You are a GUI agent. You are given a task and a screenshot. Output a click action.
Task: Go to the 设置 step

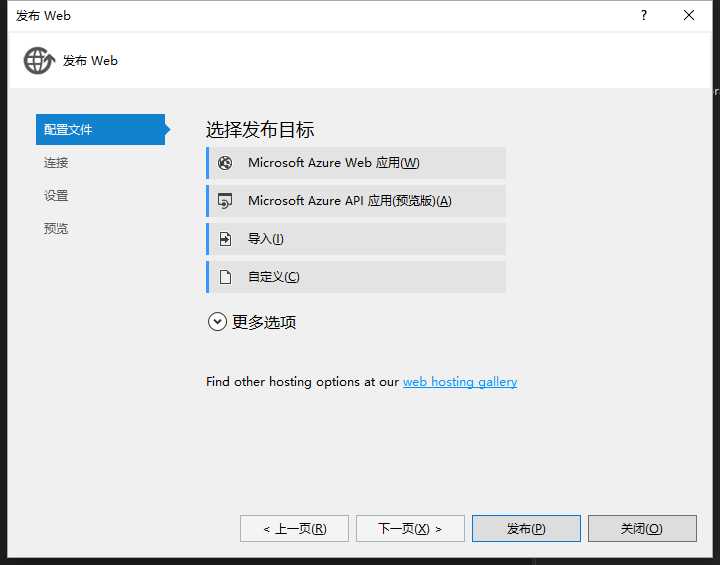56,196
